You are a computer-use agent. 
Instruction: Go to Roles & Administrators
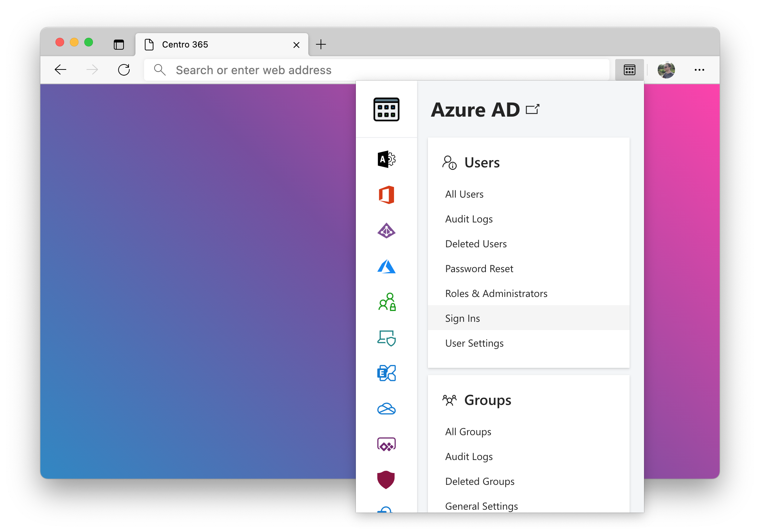[496, 294]
